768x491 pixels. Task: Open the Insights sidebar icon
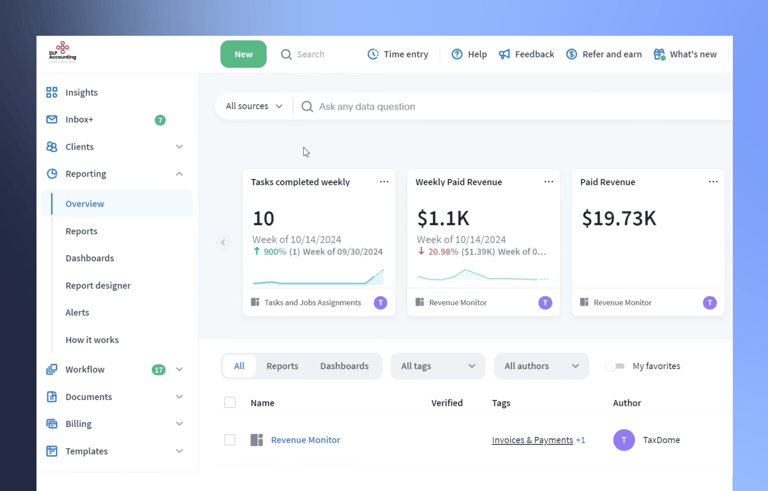point(52,92)
